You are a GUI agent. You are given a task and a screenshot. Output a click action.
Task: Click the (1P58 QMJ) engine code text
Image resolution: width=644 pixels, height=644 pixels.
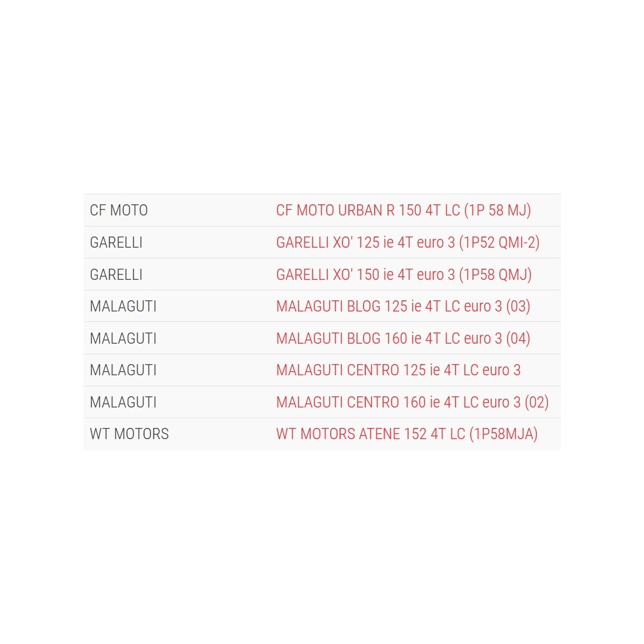tap(495, 275)
